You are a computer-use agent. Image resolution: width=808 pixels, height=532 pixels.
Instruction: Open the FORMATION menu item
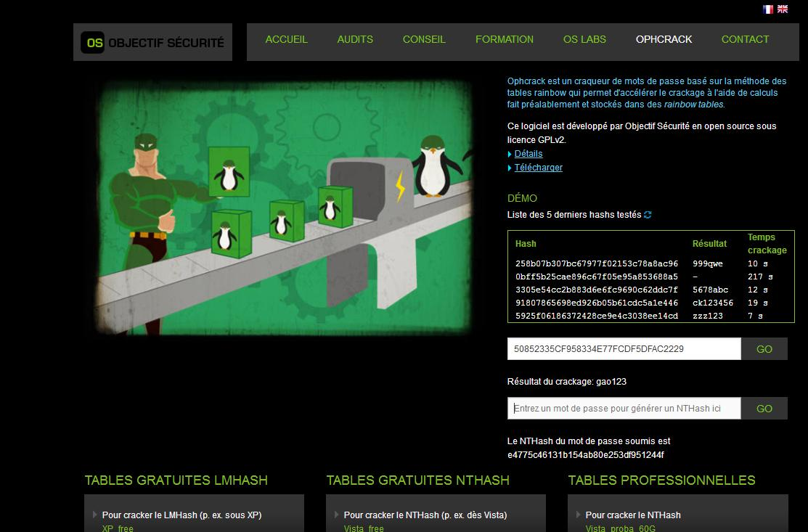(x=505, y=39)
